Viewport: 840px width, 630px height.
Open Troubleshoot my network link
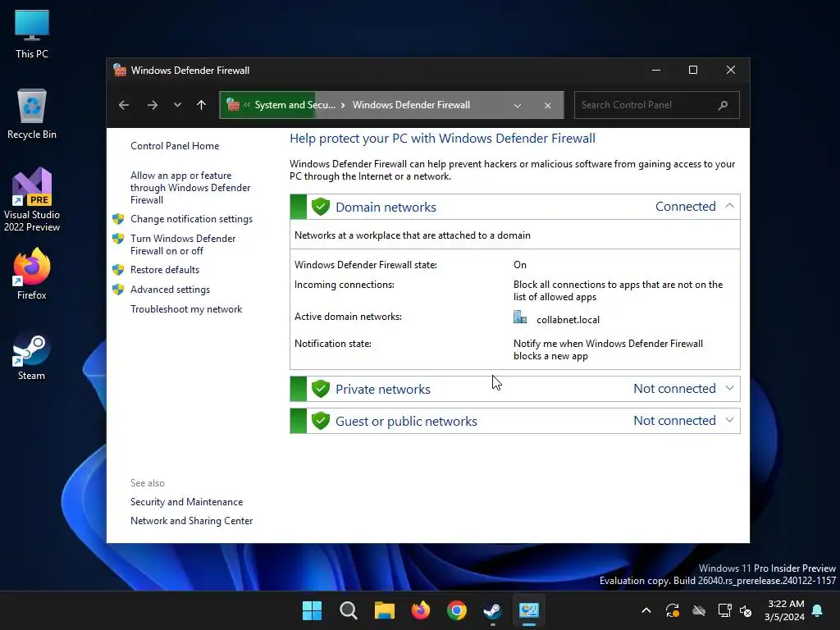(186, 309)
